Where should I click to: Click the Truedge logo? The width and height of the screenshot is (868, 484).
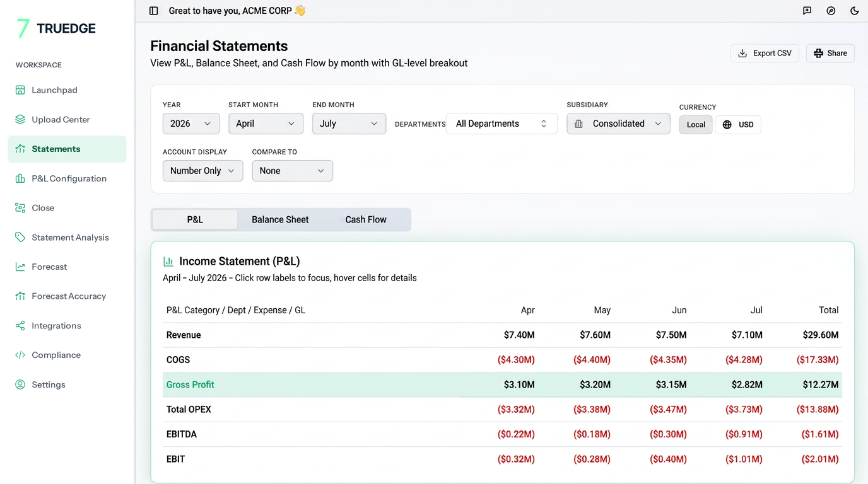(56, 28)
